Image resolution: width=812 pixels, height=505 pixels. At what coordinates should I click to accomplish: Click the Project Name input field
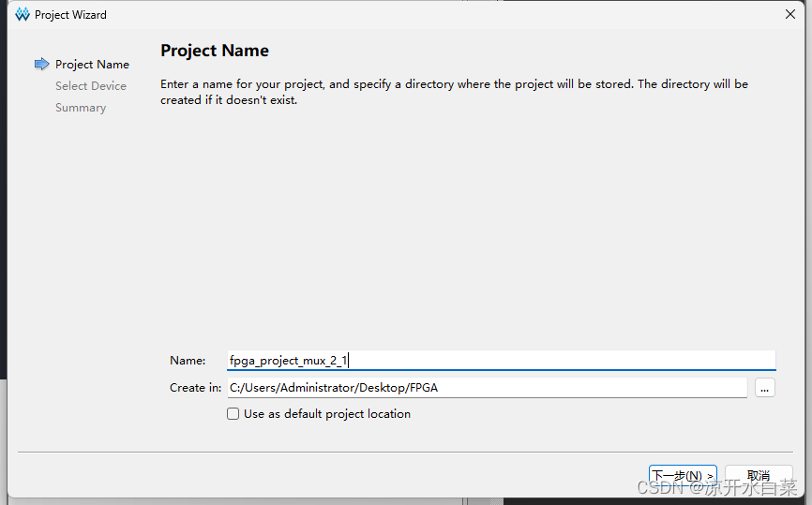(502, 360)
